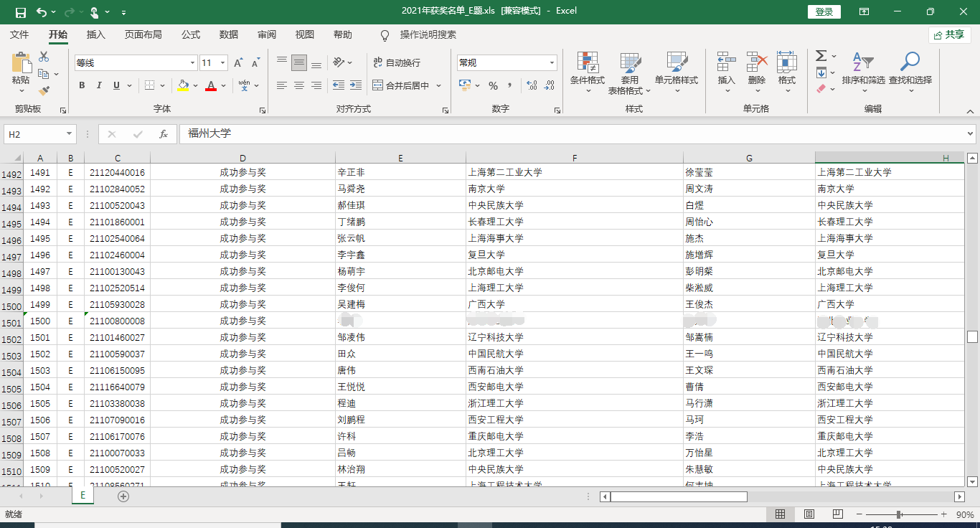Decrease indent in alignment group
This screenshot has height=528, width=980.
coord(339,85)
